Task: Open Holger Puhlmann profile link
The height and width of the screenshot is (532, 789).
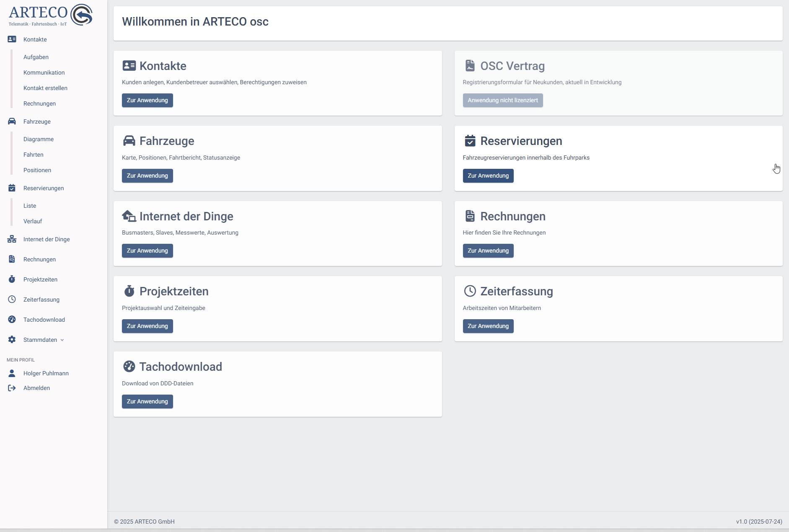Action: [46, 373]
